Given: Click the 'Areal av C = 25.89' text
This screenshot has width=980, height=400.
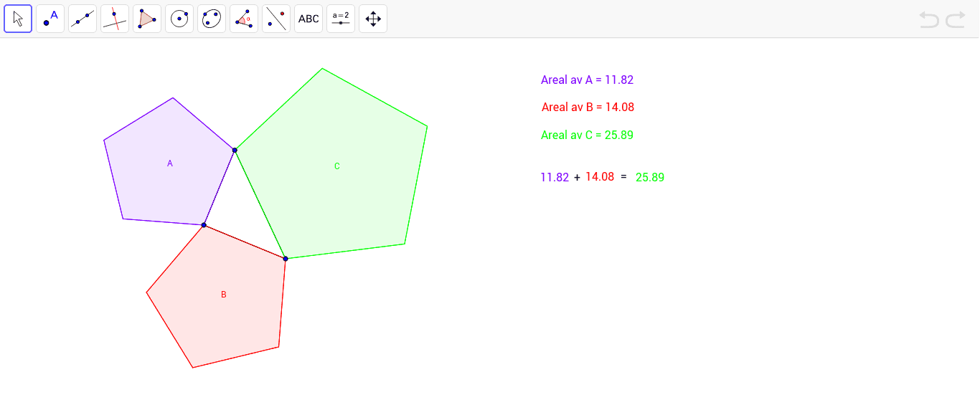Looking at the screenshot, I should (x=587, y=135).
